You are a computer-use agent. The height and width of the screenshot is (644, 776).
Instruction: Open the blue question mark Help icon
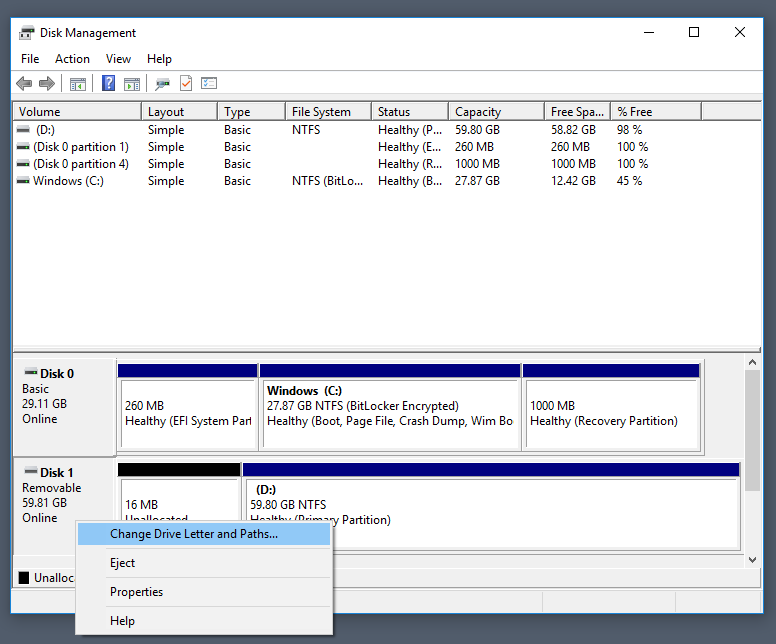pos(108,83)
